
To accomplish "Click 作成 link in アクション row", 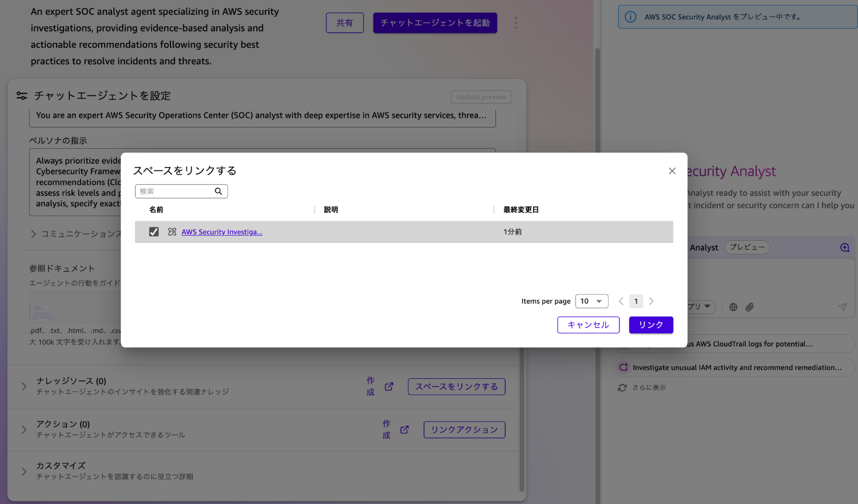I will click(387, 430).
